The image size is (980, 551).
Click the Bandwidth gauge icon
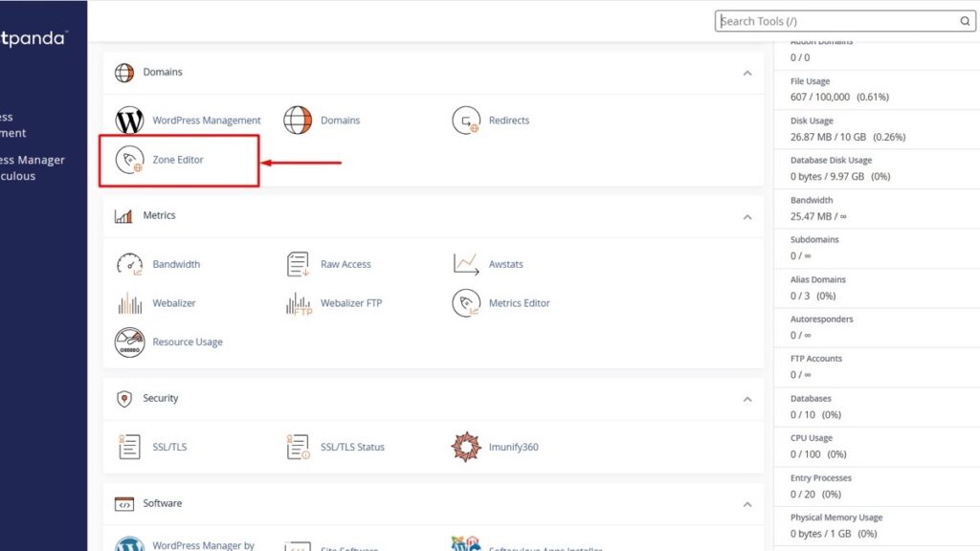(129, 264)
